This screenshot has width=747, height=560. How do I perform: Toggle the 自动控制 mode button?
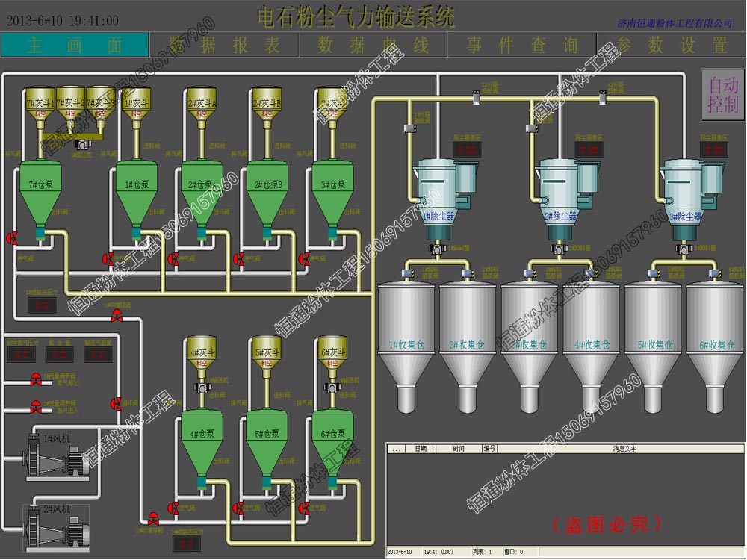(722, 94)
